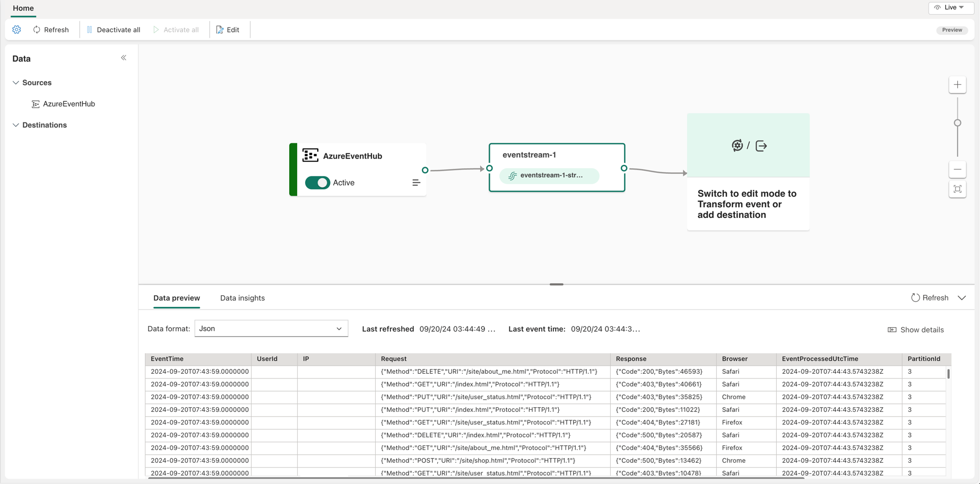
Task: Click the zoom in plus icon on canvas
Action: 957,85
